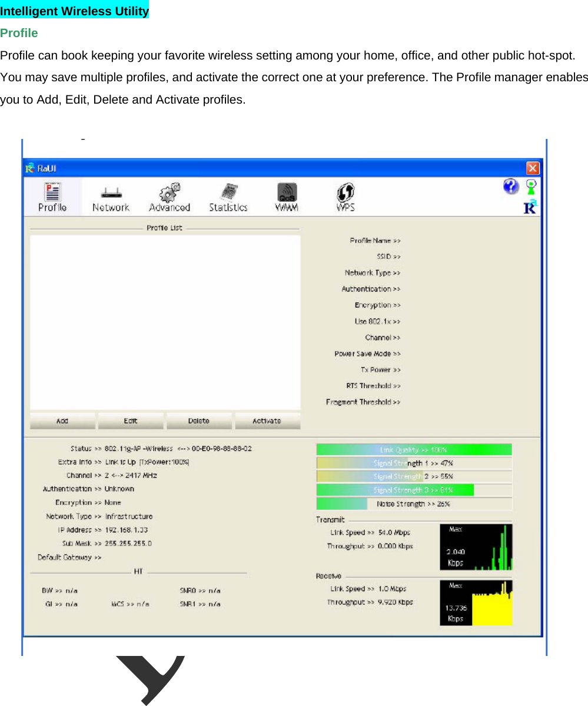Open the WMM QoS configuration icon
Screen dimensions: 588x706
click(x=286, y=194)
